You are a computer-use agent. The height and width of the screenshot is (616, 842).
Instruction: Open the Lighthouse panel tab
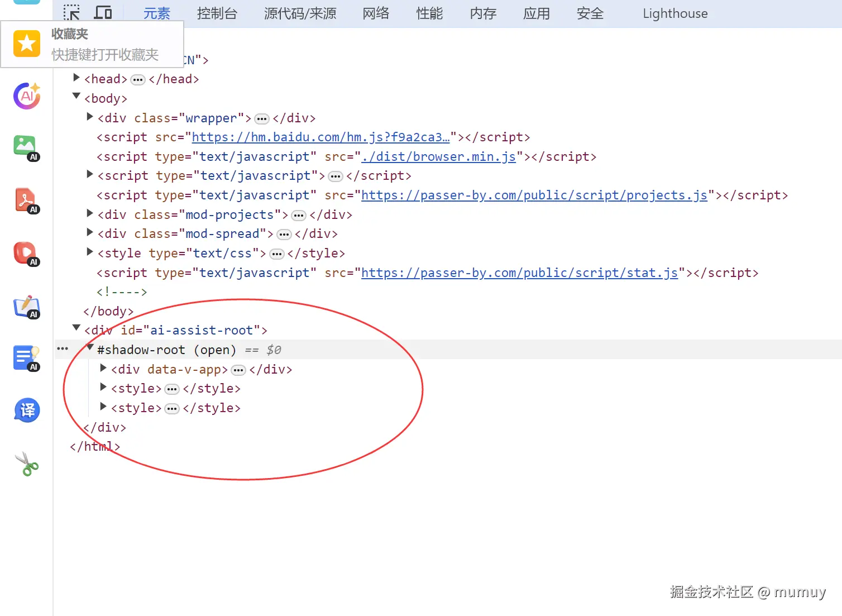[x=674, y=13]
